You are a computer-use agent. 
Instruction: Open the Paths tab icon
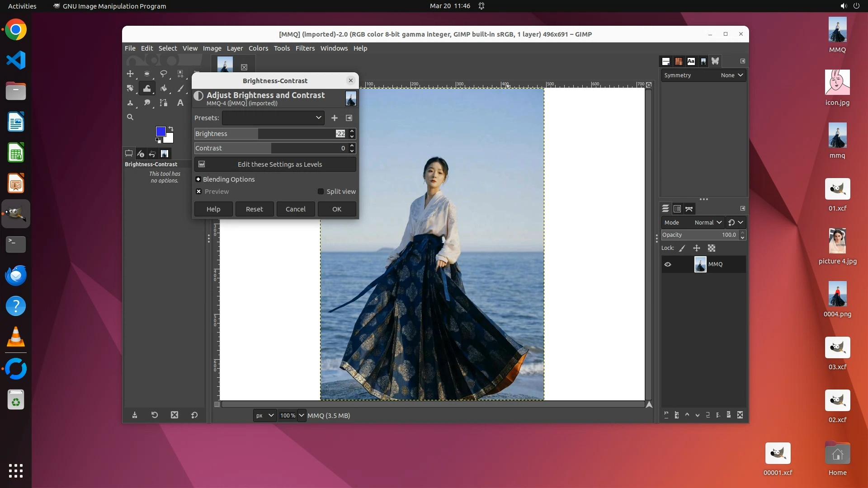pyautogui.click(x=689, y=209)
